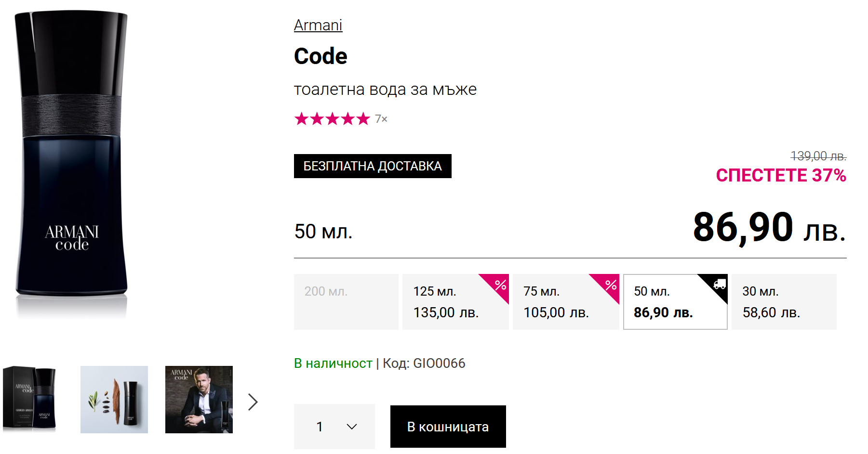
Task: Select the 200 мл. size option
Action: 346,302
